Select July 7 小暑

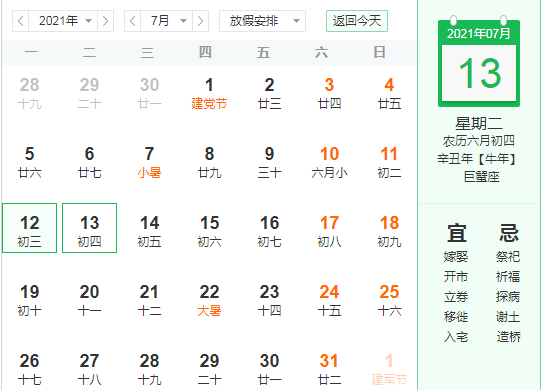[149, 162]
